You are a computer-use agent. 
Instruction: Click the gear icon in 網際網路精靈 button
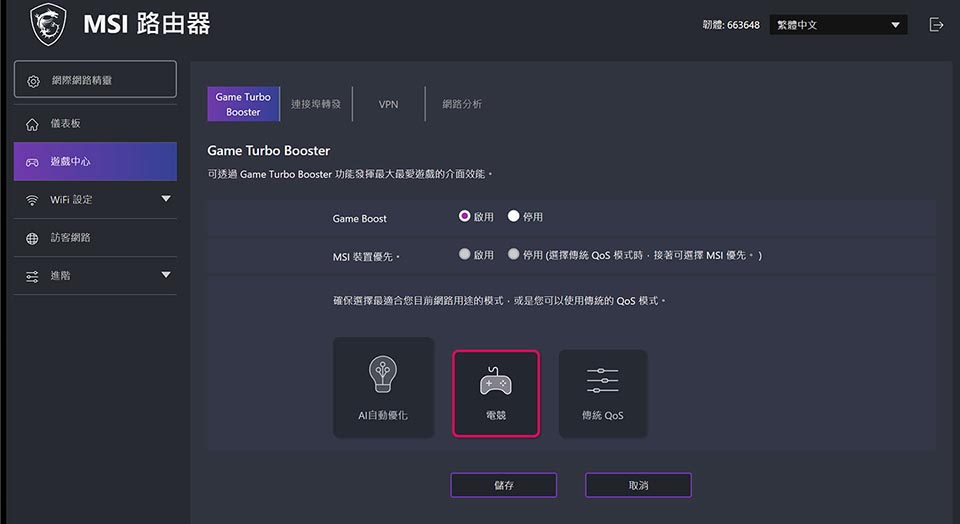(34, 81)
